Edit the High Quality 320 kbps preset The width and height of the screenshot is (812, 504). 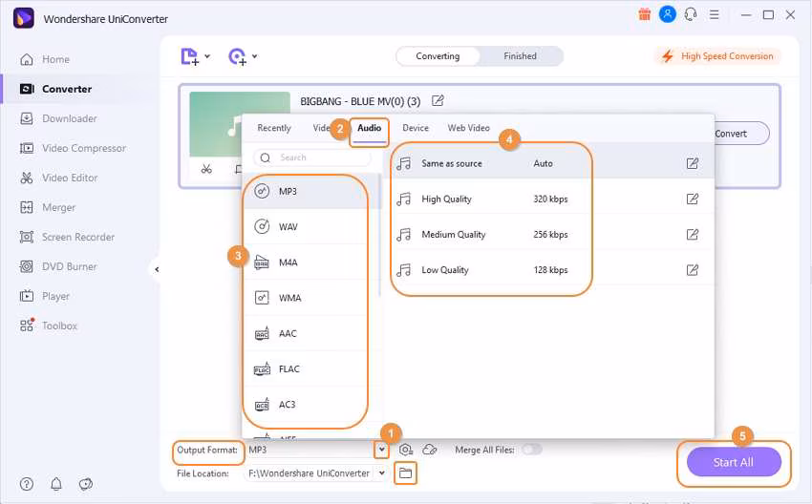tap(693, 199)
